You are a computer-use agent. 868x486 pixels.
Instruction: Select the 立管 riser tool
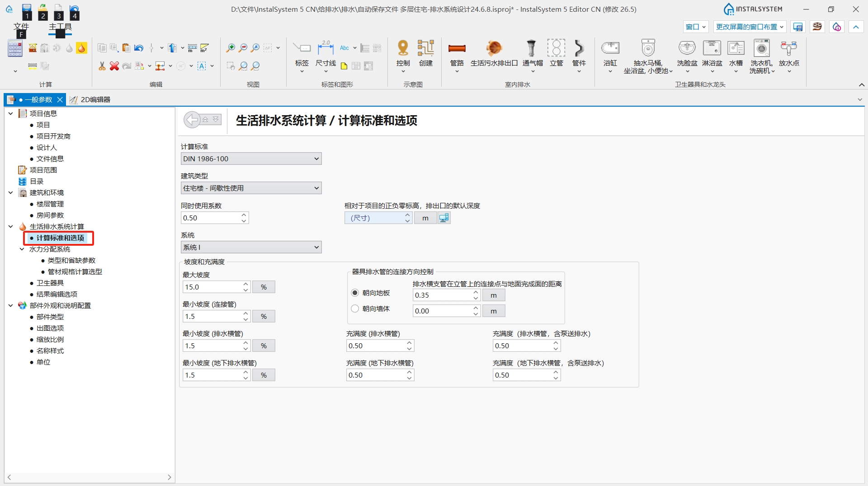(x=557, y=53)
